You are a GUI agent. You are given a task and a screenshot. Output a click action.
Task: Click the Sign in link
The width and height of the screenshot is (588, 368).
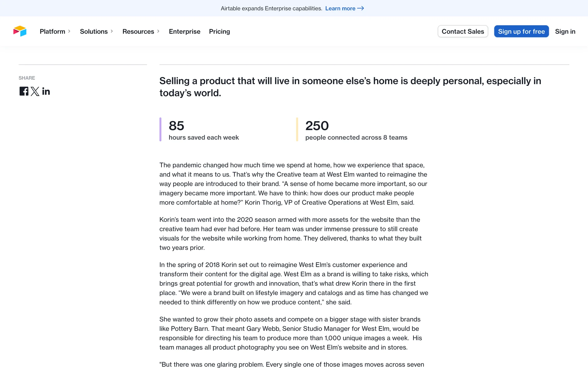pyautogui.click(x=565, y=31)
